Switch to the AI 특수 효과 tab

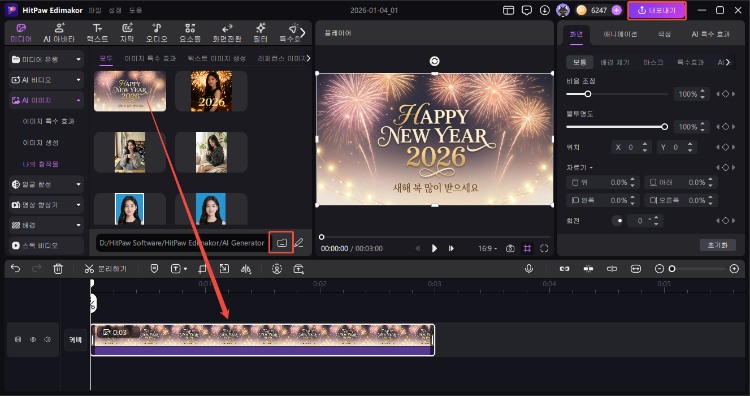click(711, 34)
